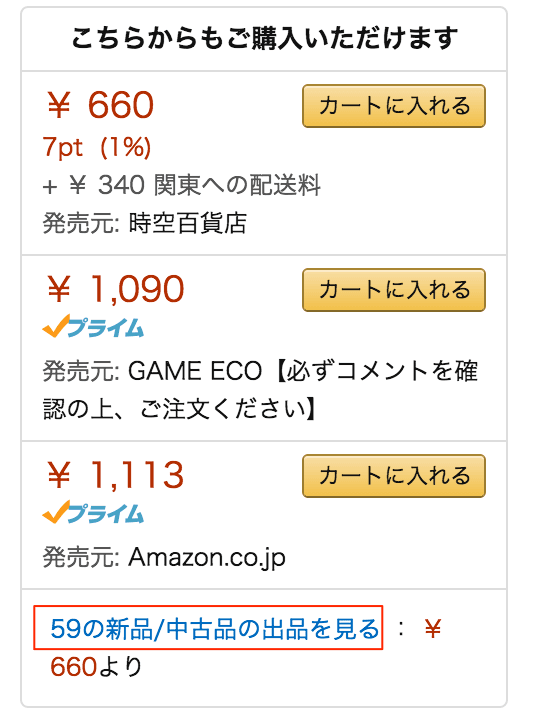Click the 発売元 label beside Amazon.co.jp
The width and height of the screenshot is (534, 722).
pos(81,558)
